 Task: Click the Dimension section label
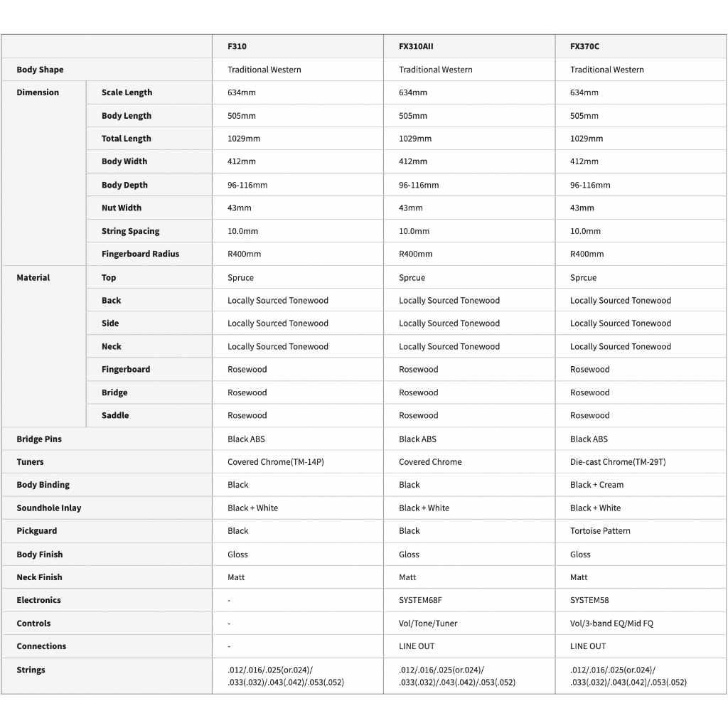click(x=38, y=92)
